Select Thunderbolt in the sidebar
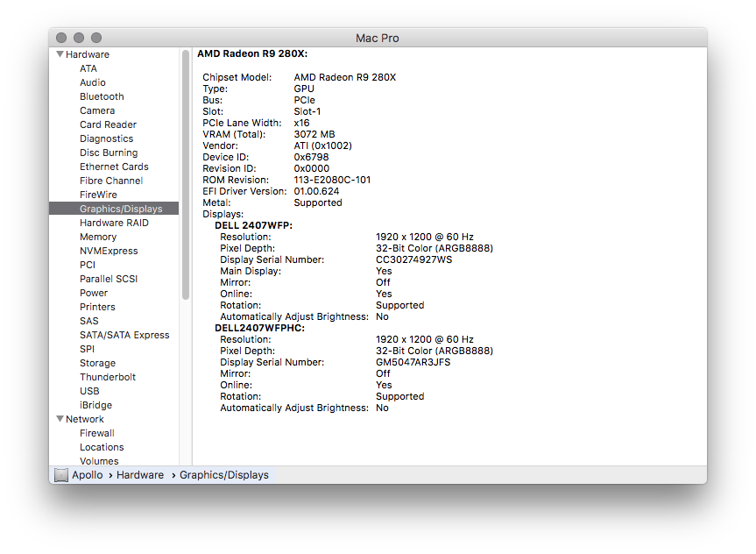This screenshot has height=554, width=756. point(108,376)
